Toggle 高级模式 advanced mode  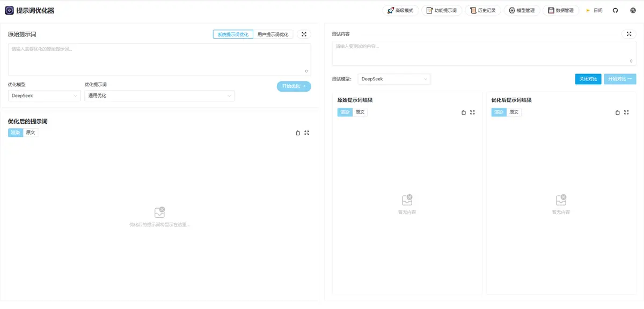(400, 10)
